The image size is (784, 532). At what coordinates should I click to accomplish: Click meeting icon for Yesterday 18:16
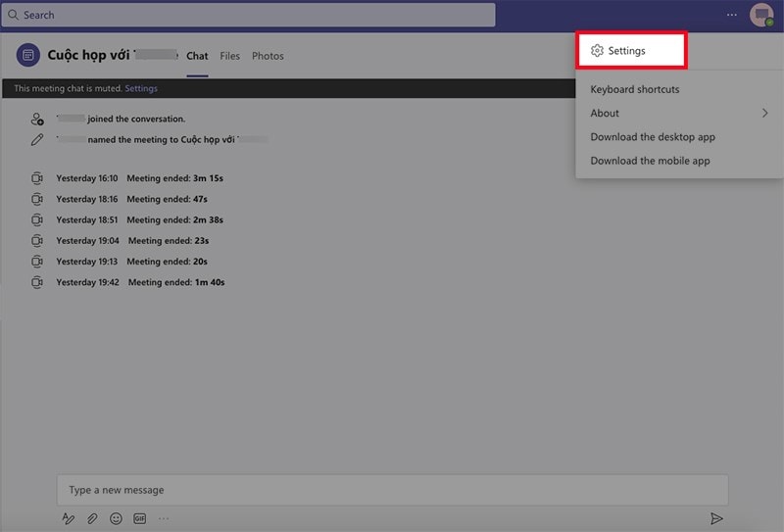click(37, 199)
